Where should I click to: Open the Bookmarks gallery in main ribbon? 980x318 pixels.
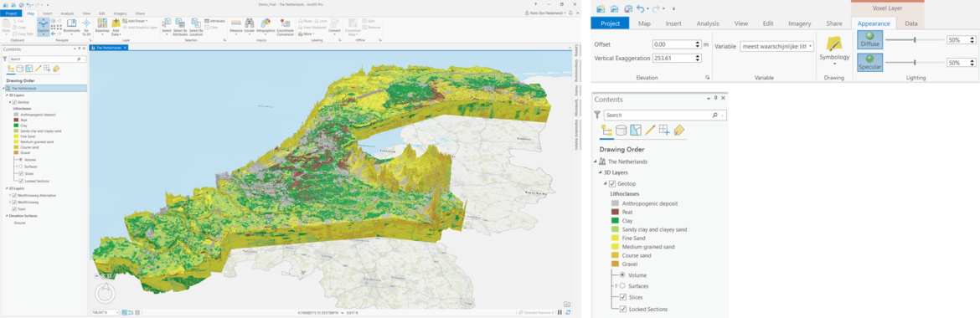coord(72,26)
